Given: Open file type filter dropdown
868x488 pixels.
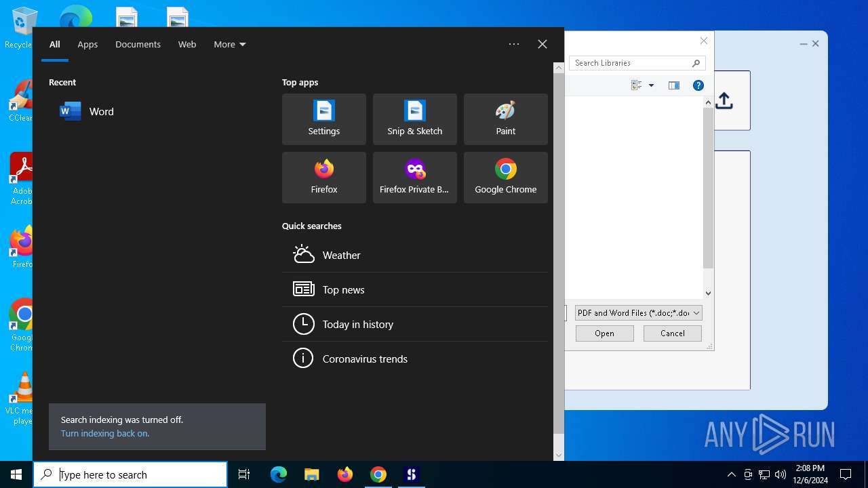Looking at the screenshot, I should 638,313.
